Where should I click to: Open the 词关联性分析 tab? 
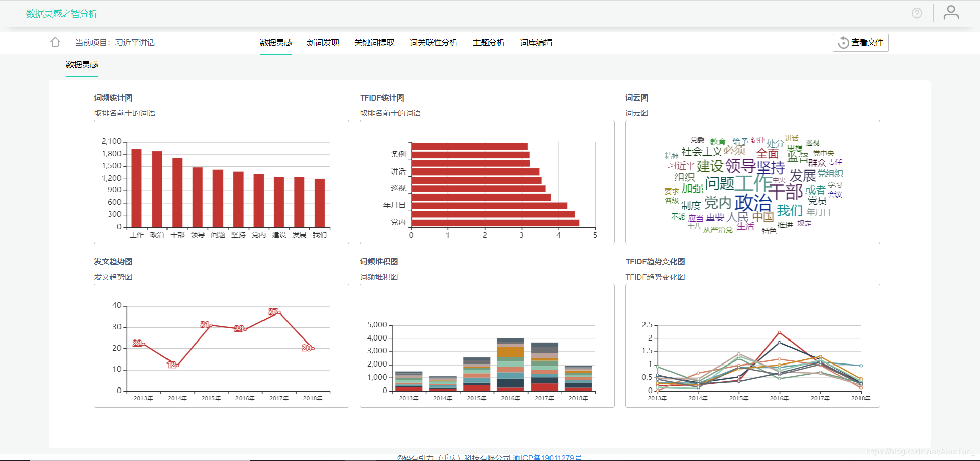434,43
